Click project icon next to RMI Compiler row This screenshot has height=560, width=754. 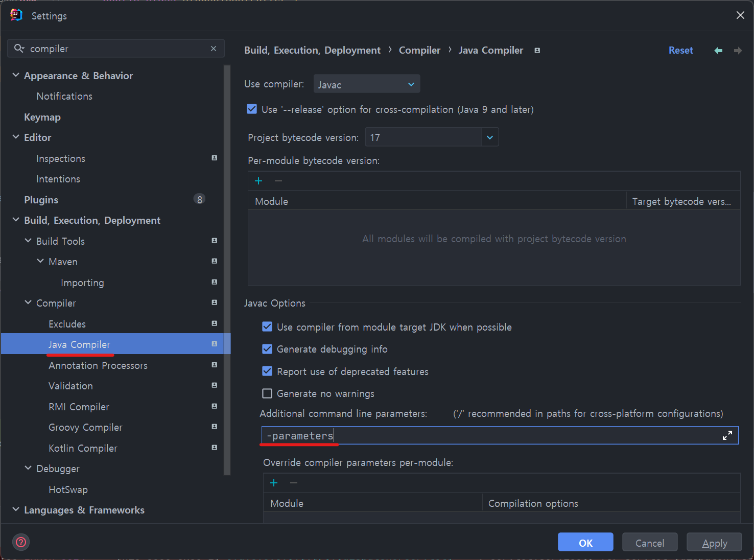215,406
